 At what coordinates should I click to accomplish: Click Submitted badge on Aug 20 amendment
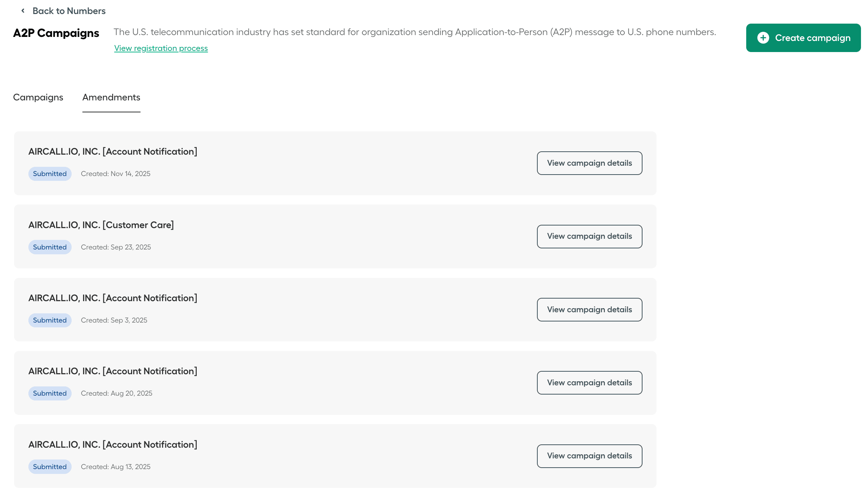(50, 393)
